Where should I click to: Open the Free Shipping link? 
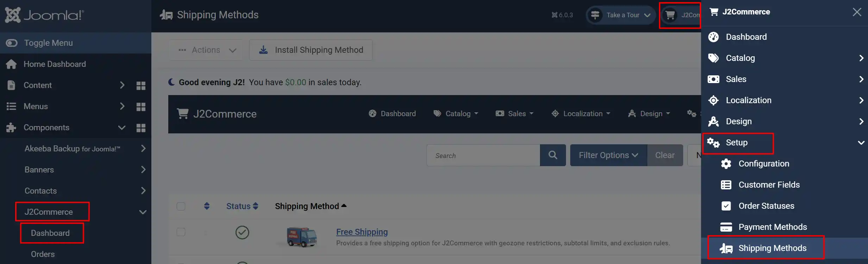point(362,232)
